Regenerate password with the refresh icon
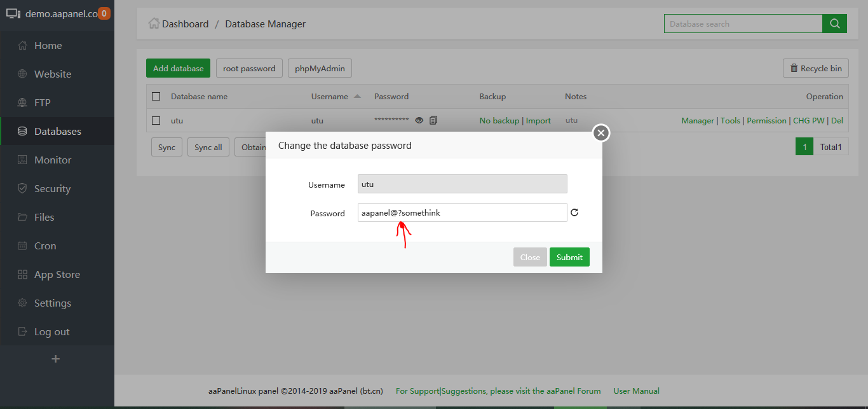Image resolution: width=868 pixels, height=409 pixels. click(x=574, y=212)
